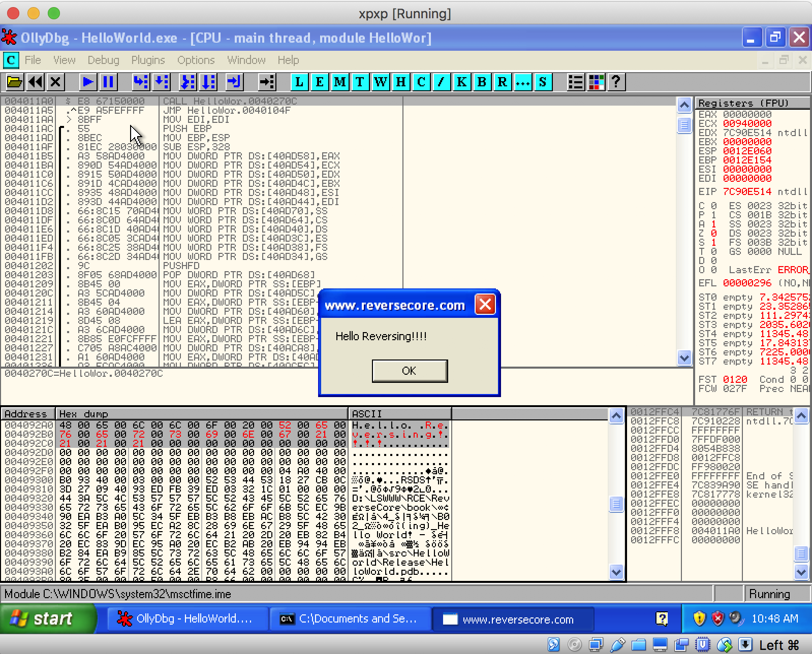Click the Hex dump column header
812x654 pixels.
pos(201,414)
